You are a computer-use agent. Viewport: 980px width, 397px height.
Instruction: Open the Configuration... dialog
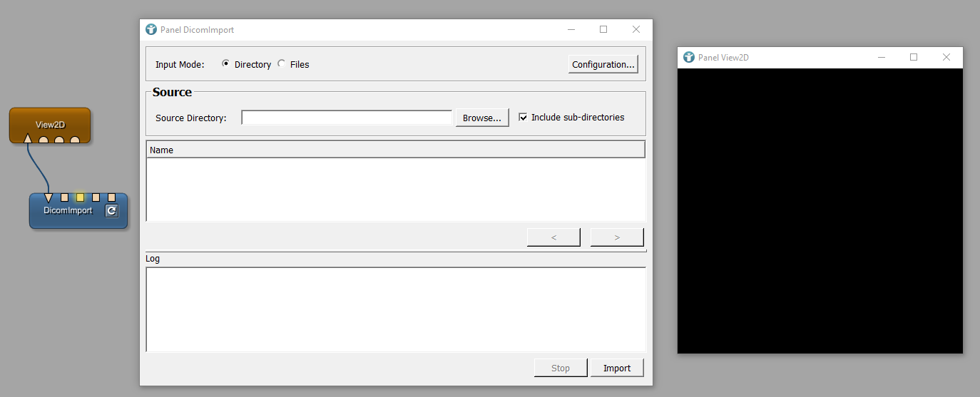[x=603, y=64]
